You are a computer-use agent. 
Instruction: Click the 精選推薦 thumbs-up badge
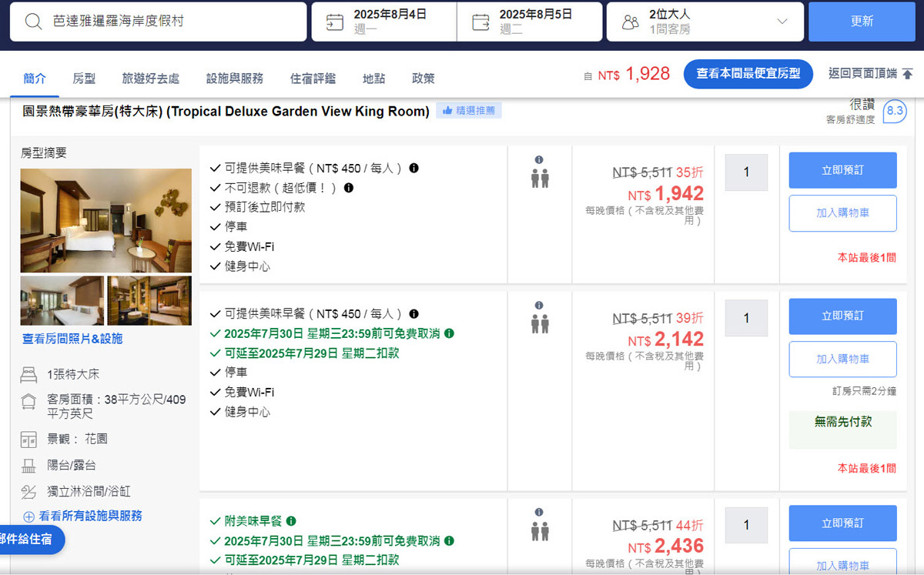click(x=469, y=111)
